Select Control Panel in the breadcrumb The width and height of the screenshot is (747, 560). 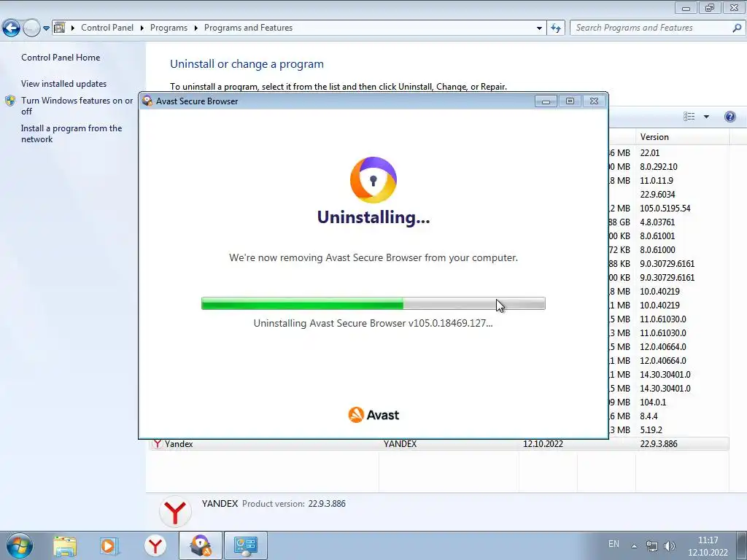[x=107, y=28]
